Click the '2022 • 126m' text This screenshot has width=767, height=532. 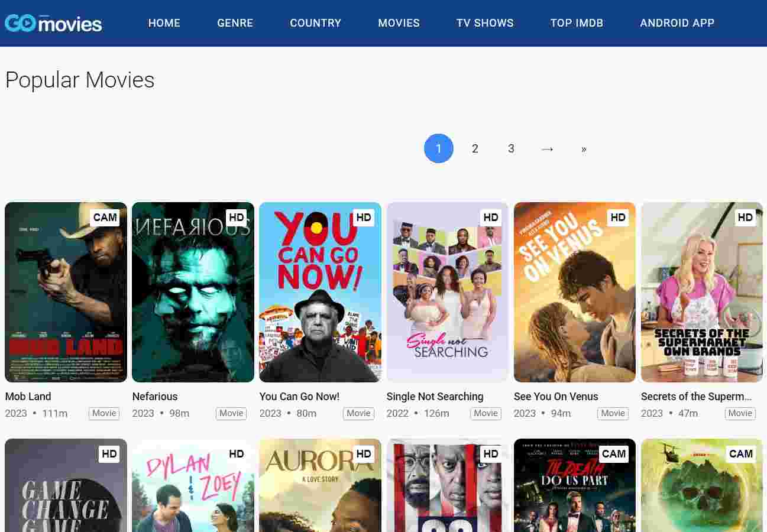coord(418,413)
